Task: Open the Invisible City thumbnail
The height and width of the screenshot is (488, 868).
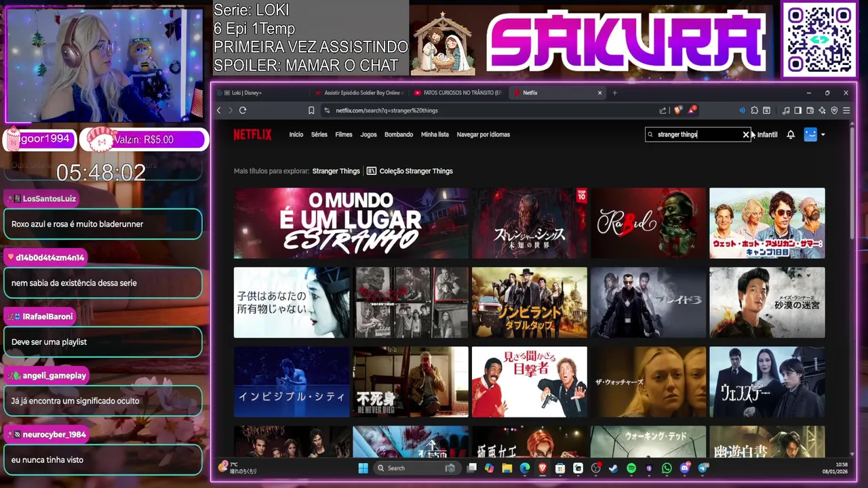Action: coord(292,382)
